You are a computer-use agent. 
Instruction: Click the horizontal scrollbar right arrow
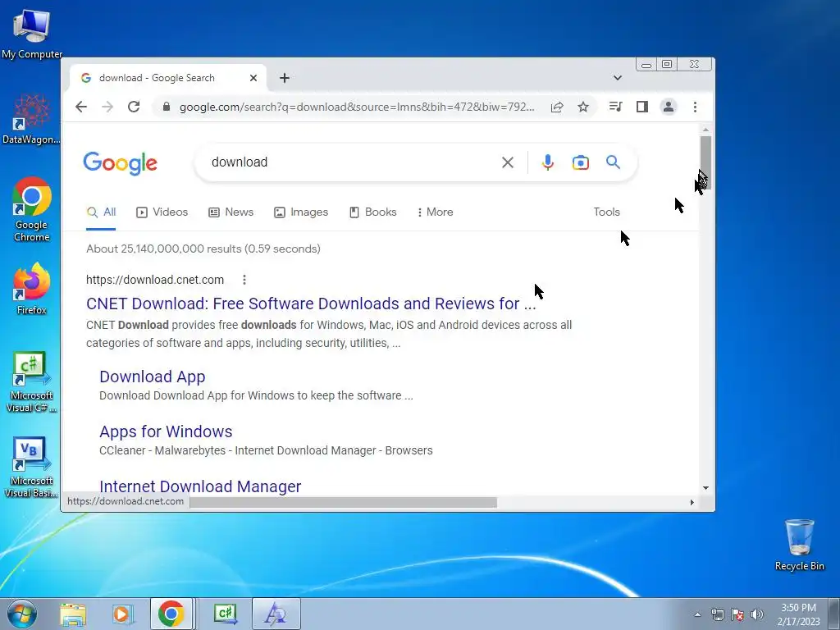[x=692, y=503]
